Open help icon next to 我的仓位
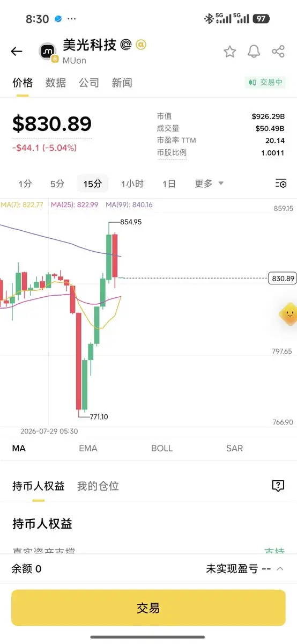297x644 pixels. pyautogui.click(x=278, y=486)
